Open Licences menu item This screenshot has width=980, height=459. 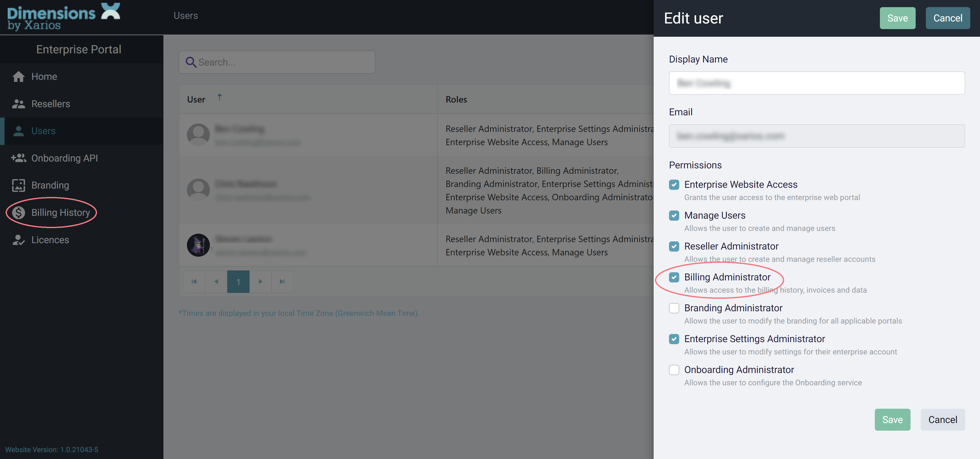click(81, 240)
